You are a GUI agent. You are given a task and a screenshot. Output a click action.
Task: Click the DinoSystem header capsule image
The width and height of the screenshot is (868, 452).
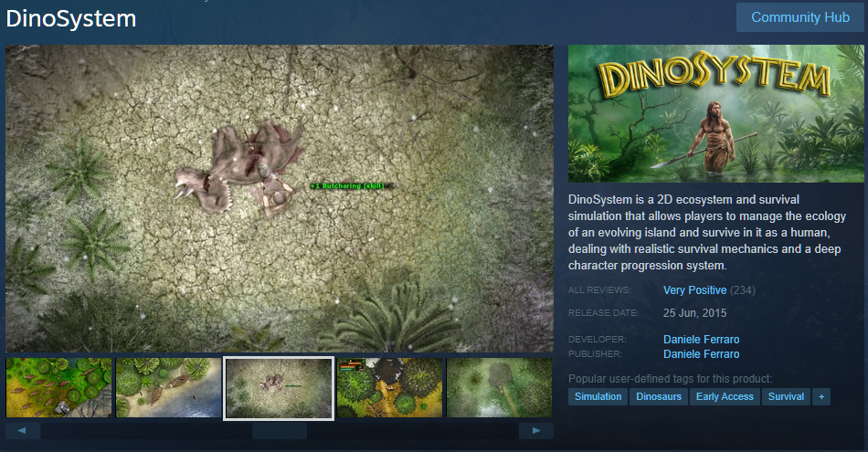pyautogui.click(x=715, y=113)
